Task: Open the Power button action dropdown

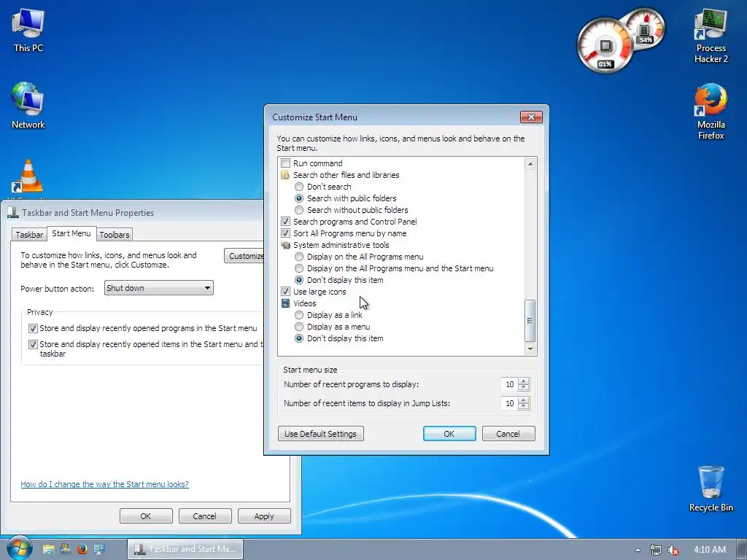Action: click(158, 287)
